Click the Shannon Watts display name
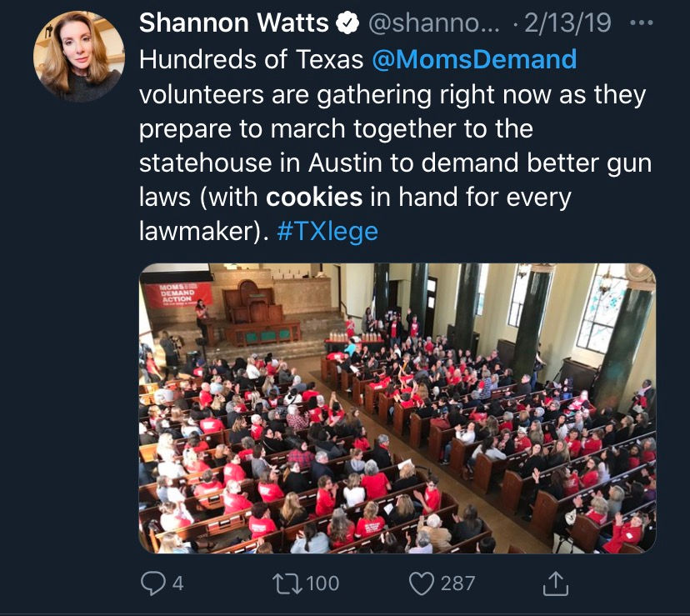 tap(233, 23)
